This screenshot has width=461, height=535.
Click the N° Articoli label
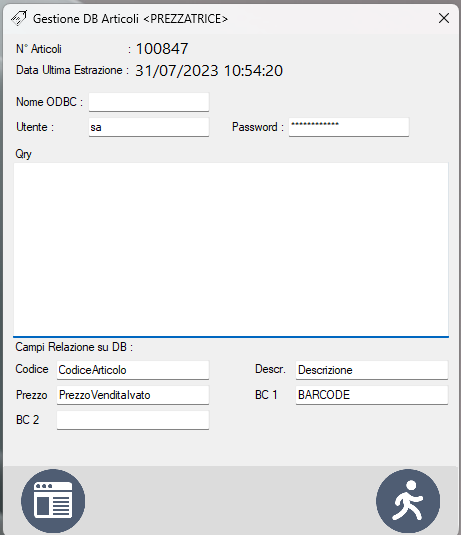point(39,49)
